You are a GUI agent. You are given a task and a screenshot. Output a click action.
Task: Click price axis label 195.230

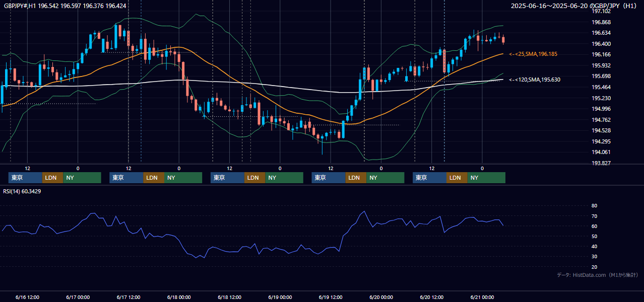(601, 98)
